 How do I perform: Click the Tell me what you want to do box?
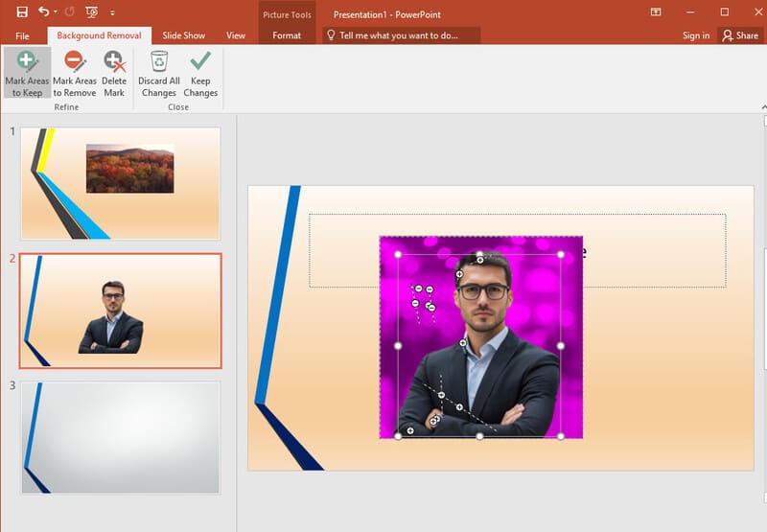coord(401,35)
